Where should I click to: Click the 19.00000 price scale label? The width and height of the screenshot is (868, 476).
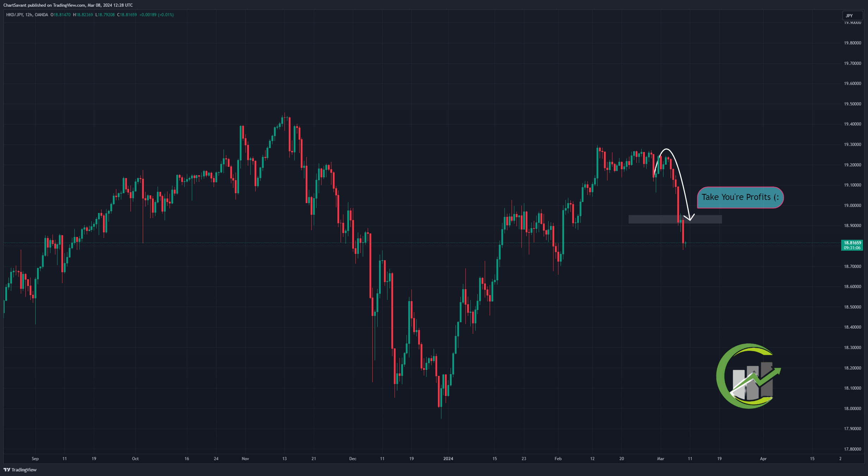852,206
